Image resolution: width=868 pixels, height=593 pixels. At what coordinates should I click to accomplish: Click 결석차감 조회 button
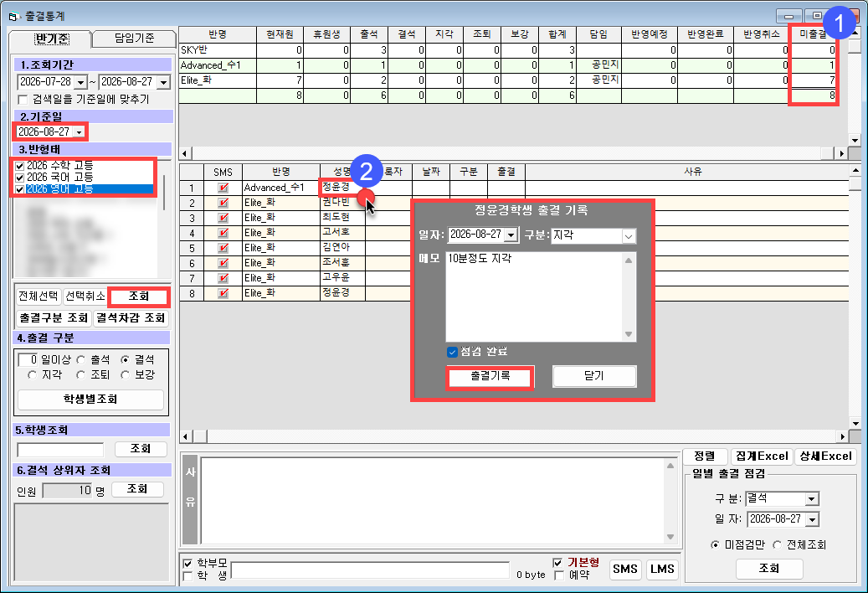(131, 318)
